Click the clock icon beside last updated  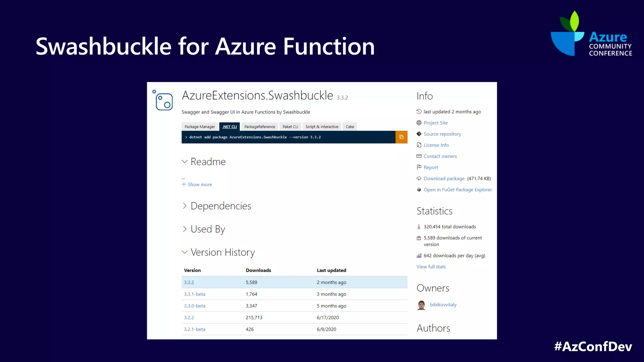(x=419, y=112)
